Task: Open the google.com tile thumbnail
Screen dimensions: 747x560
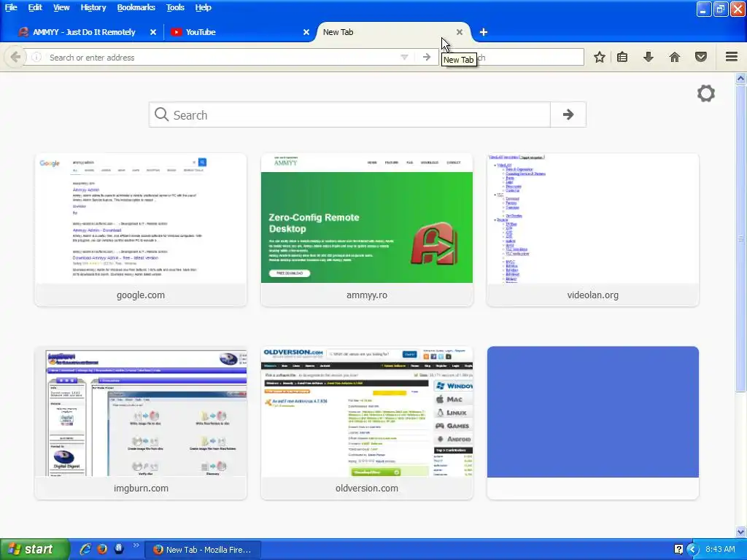Action: tap(141, 219)
